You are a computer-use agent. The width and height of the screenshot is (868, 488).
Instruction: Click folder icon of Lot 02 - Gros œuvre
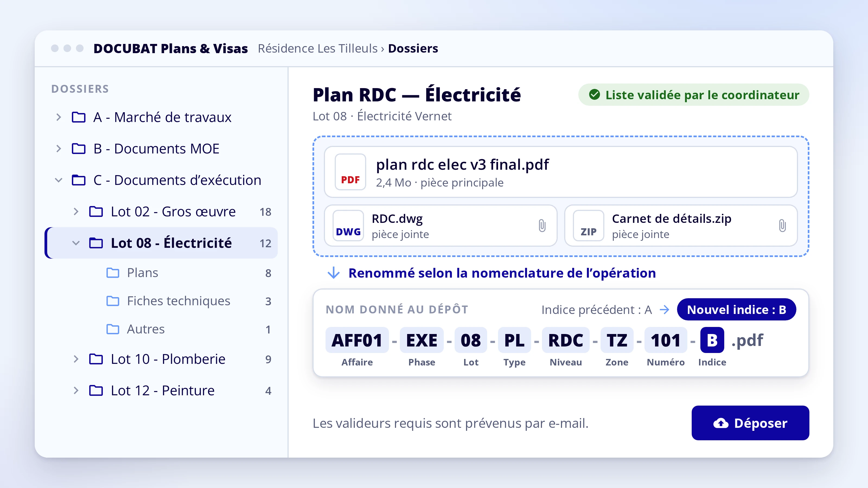[x=96, y=211]
